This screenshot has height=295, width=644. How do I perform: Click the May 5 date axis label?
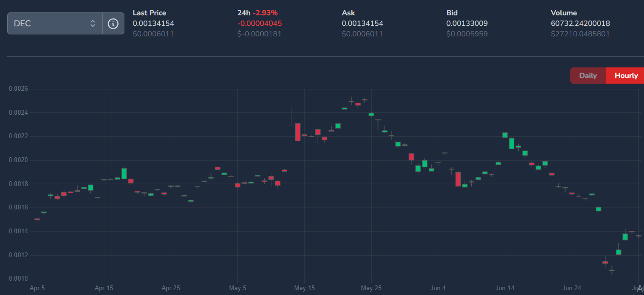pos(237,288)
